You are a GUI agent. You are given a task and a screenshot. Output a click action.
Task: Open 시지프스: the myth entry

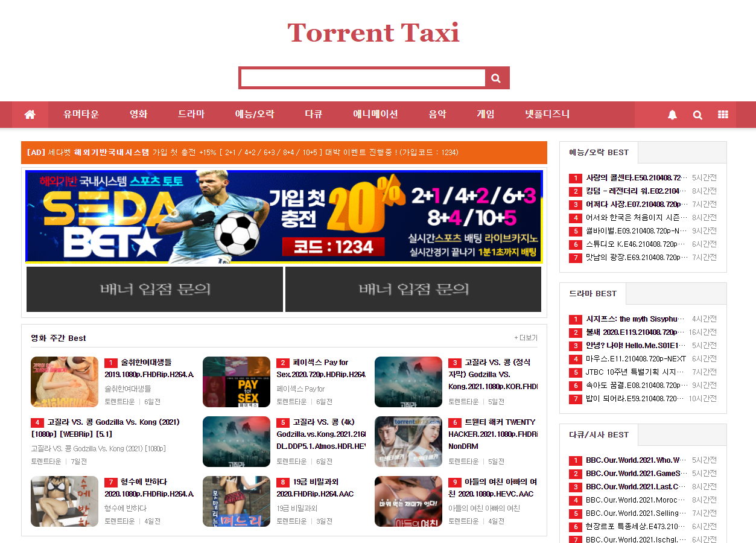[636, 319]
